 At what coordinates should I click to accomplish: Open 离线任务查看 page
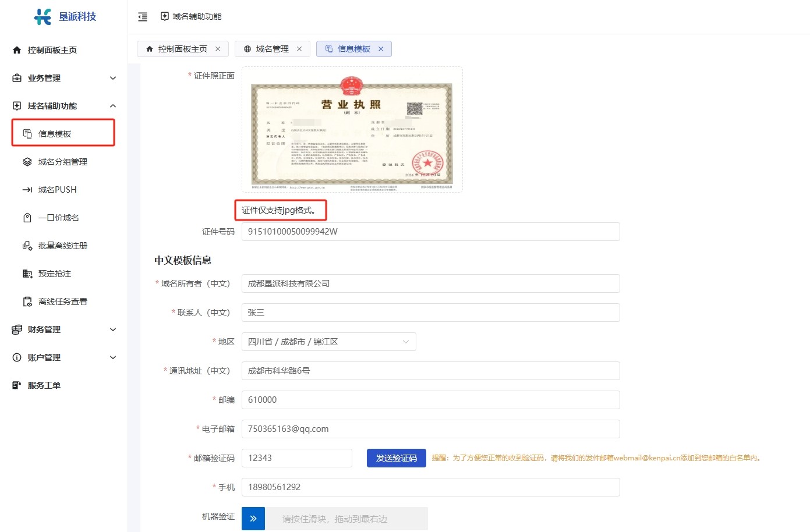62,302
